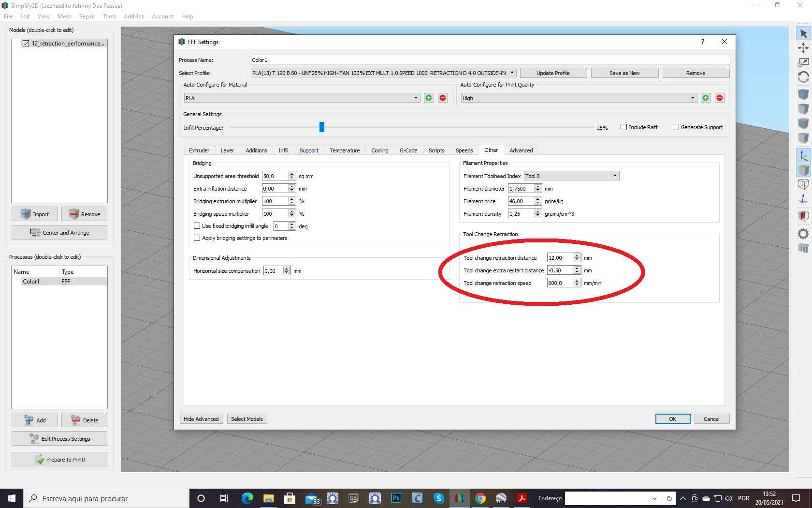Open cross section view icon
This screenshot has width=812, height=508.
(803, 216)
